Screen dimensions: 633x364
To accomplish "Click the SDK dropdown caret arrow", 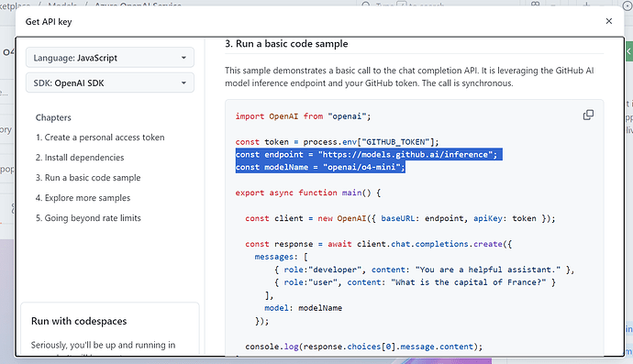I will [x=183, y=83].
